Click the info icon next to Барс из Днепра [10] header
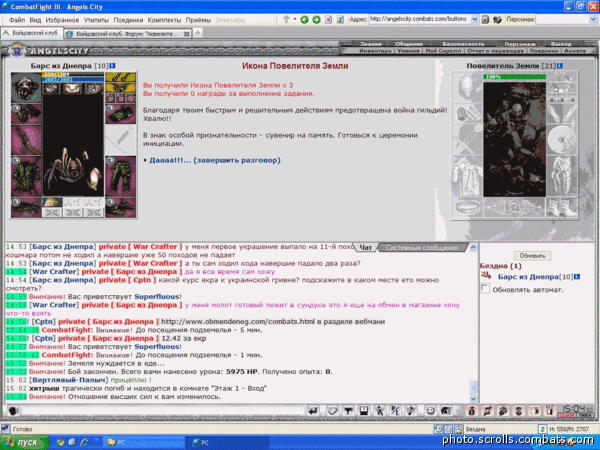 112,66
